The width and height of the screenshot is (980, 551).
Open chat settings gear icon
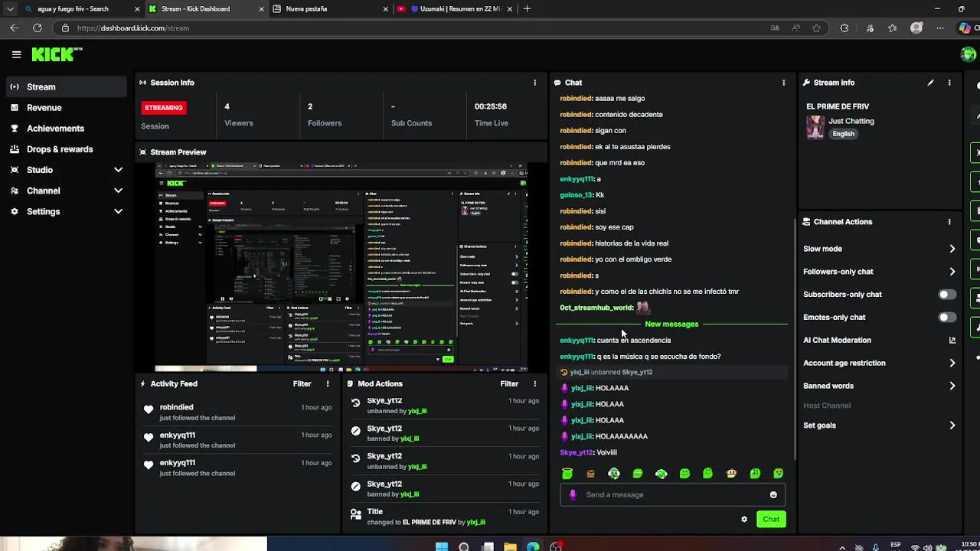(x=744, y=520)
